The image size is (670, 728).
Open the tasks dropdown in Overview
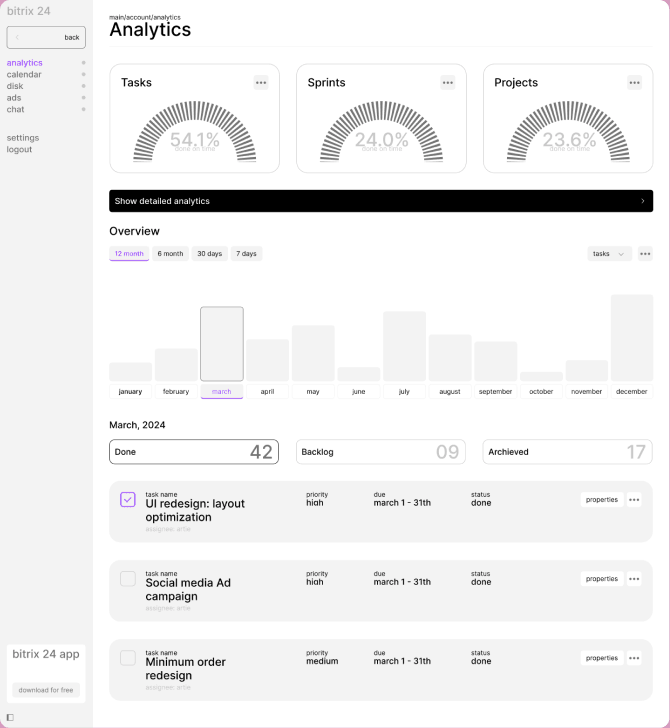609,254
